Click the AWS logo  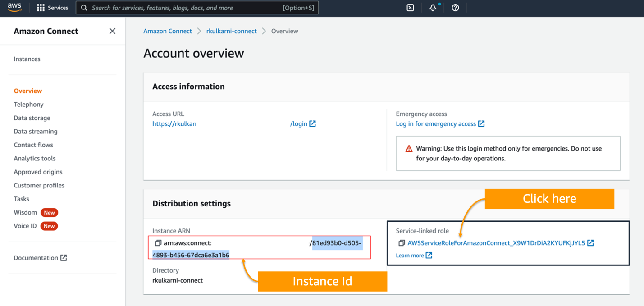click(14, 8)
